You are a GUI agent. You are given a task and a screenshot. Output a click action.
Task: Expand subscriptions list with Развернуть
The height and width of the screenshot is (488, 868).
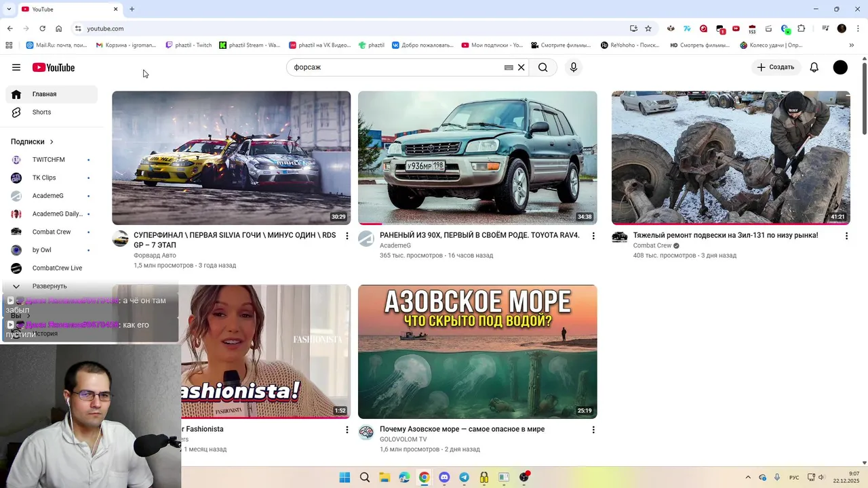pyautogui.click(x=52, y=286)
